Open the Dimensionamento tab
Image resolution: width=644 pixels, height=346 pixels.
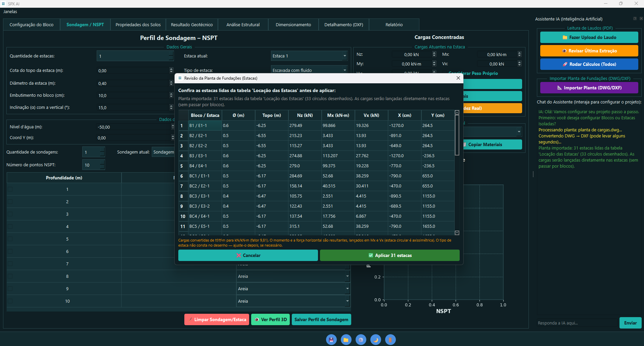pos(293,25)
